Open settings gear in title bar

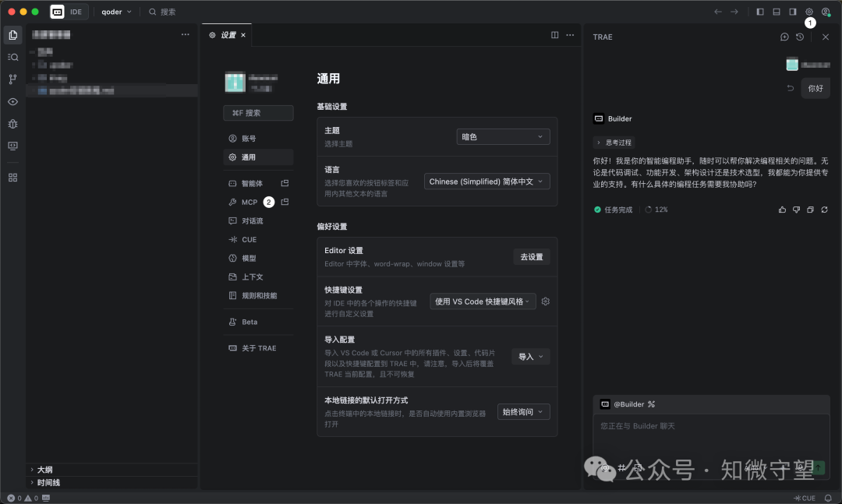[808, 11]
